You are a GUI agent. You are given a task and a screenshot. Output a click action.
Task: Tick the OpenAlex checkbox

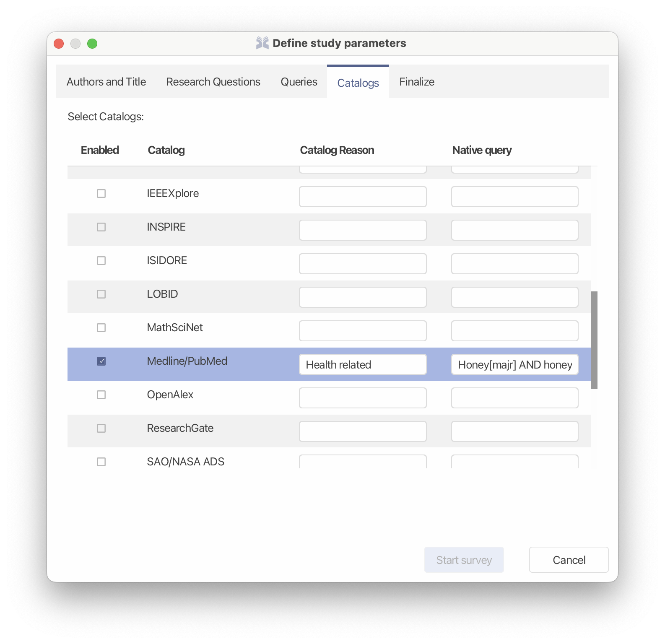[x=101, y=395]
